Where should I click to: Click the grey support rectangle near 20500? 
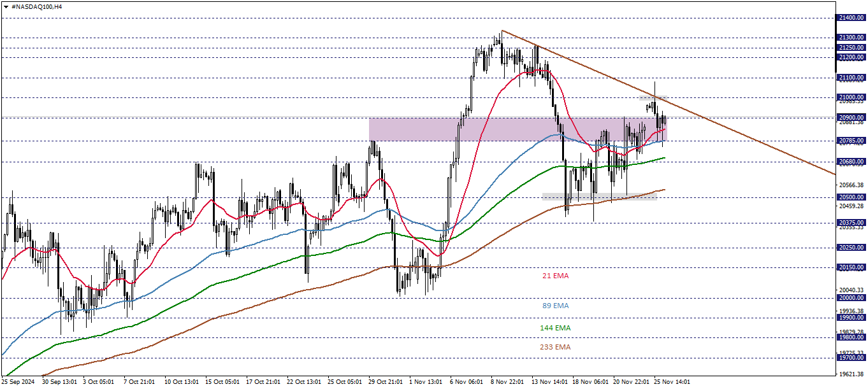599,197
